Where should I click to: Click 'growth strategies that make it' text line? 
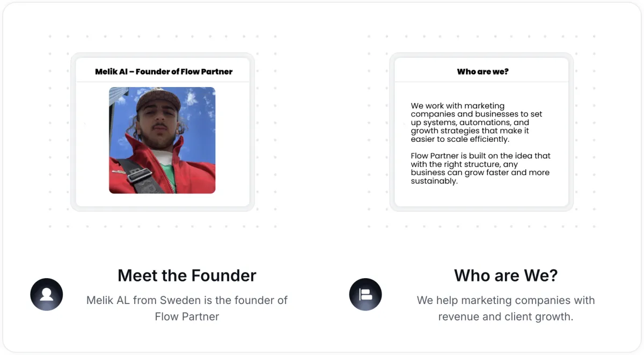coord(470,131)
